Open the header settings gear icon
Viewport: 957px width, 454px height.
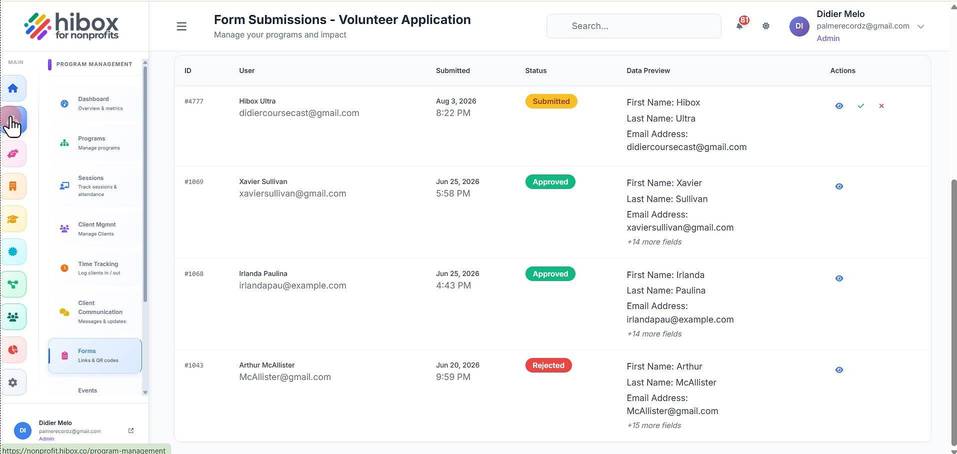point(766,26)
